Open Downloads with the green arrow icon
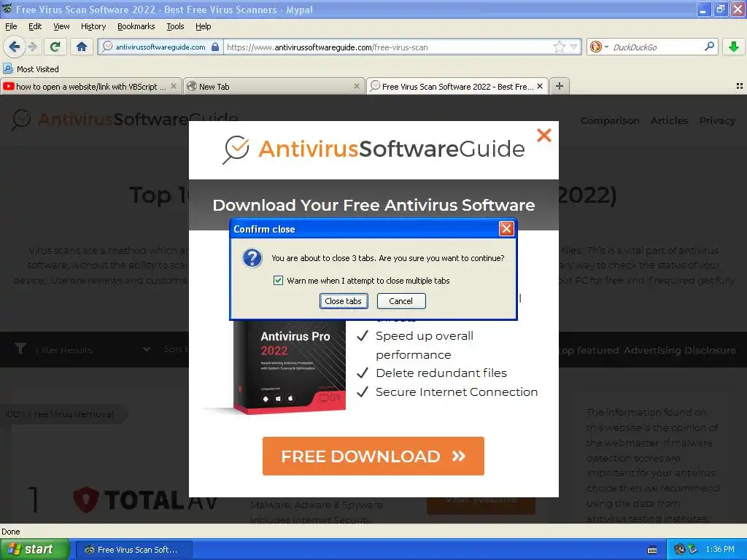This screenshot has width=747, height=560. pyautogui.click(x=734, y=47)
